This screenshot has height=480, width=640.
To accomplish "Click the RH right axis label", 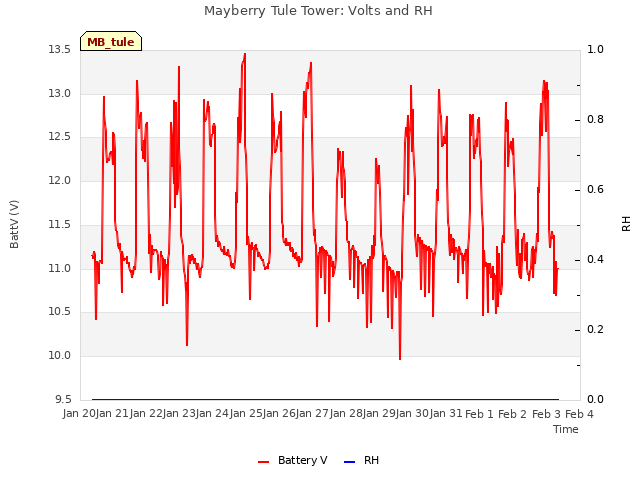I will (626, 224).
